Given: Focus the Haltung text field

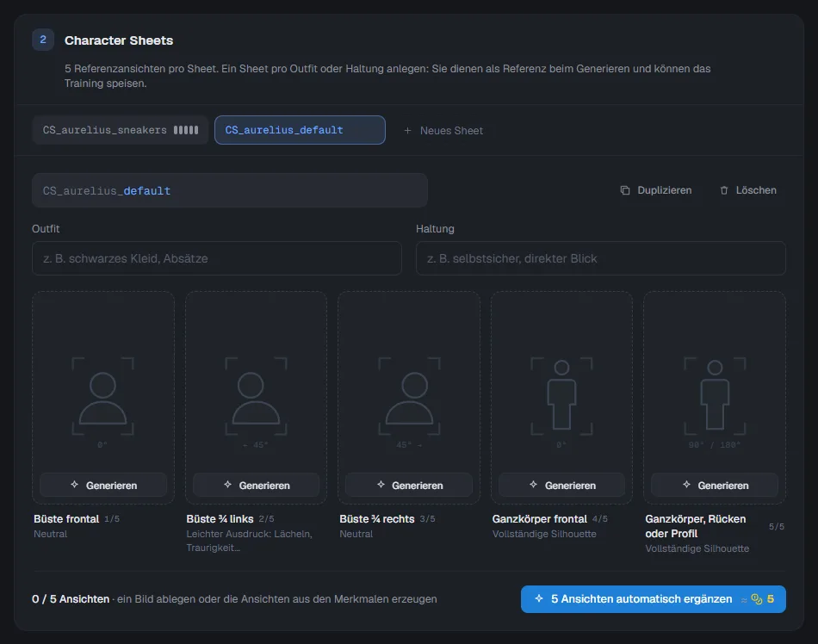Looking at the screenshot, I should [x=600, y=258].
